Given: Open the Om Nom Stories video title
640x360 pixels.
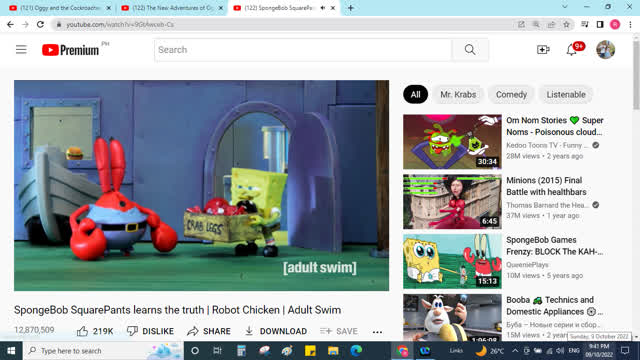Looking at the screenshot, I should tap(555, 126).
